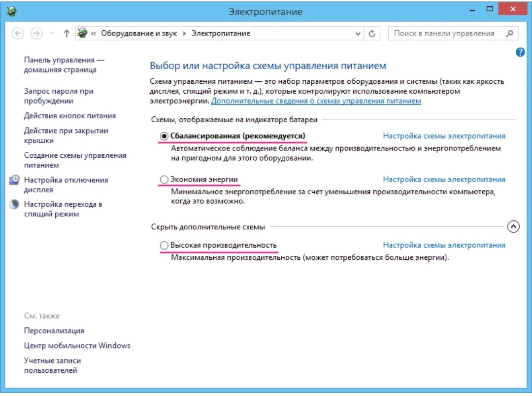The height and width of the screenshot is (396, 532).
Task: Click the search magnifier icon
Action: [x=509, y=33]
